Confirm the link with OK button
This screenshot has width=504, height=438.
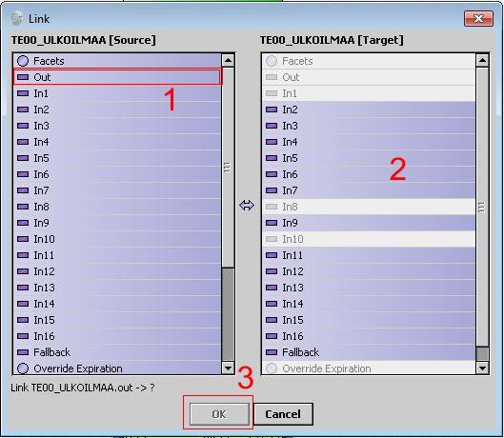click(x=219, y=414)
